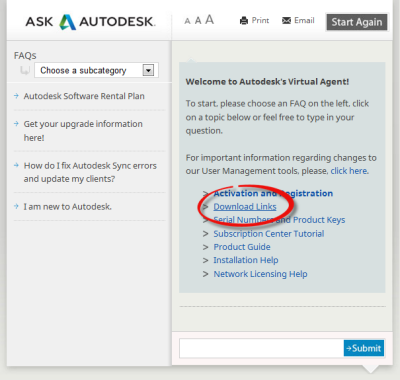Click arrow icon beside Autodesk Software Rental Plan
This screenshot has width=400, height=380.
(x=16, y=96)
